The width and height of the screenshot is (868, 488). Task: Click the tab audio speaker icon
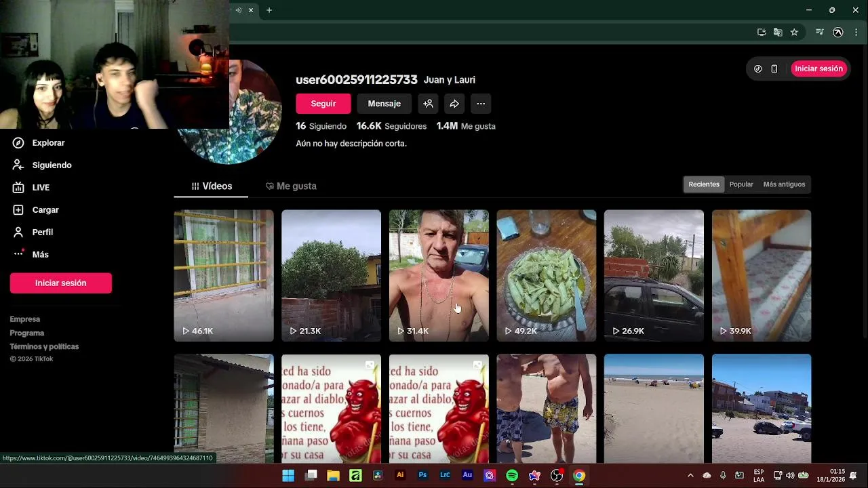[x=238, y=10]
